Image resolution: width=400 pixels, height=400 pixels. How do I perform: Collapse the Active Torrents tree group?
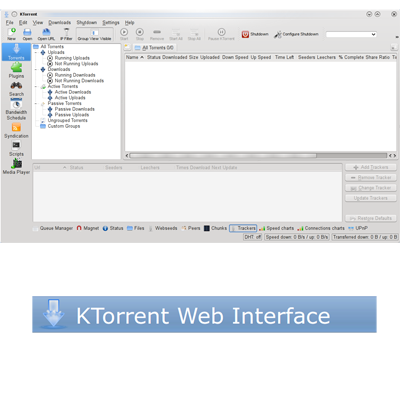click(36, 86)
